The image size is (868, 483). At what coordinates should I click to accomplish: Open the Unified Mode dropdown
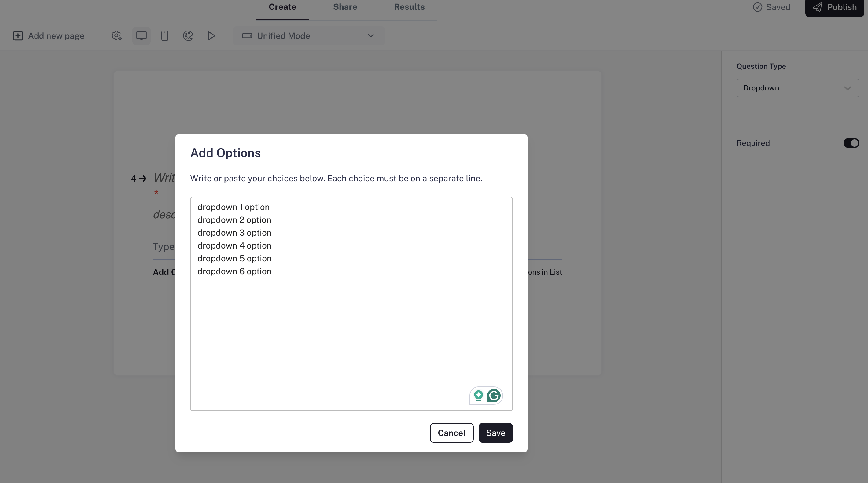(x=308, y=36)
